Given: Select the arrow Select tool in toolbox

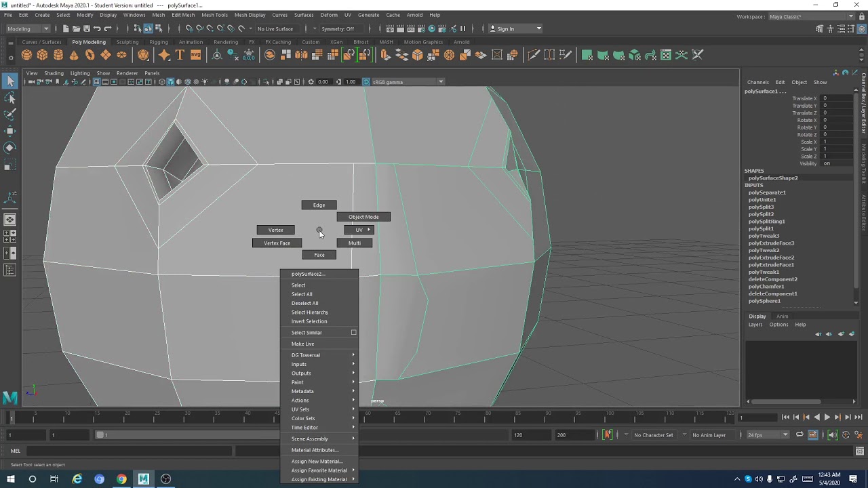Looking at the screenshot, I should coord(10,81).
